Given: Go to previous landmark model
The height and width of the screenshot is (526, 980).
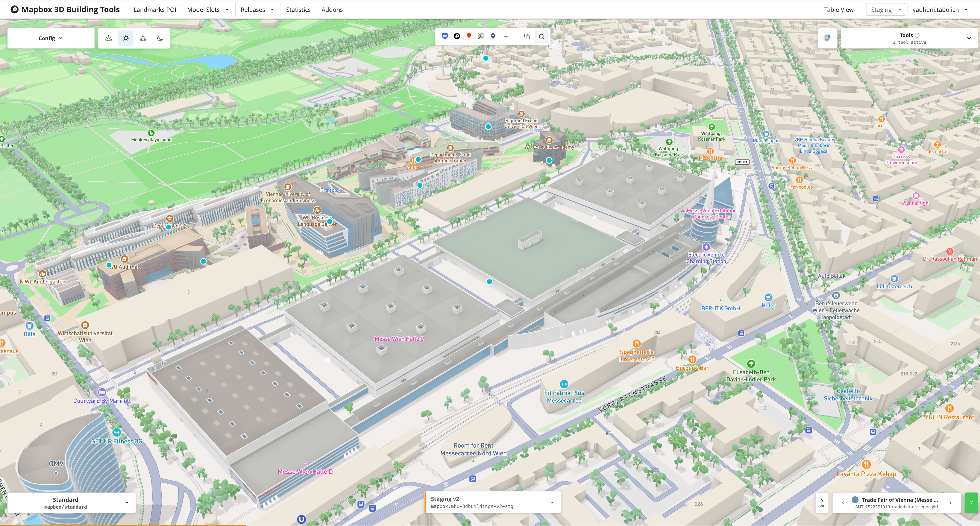Looking at the screenshot, I should (x=843, y=503).
